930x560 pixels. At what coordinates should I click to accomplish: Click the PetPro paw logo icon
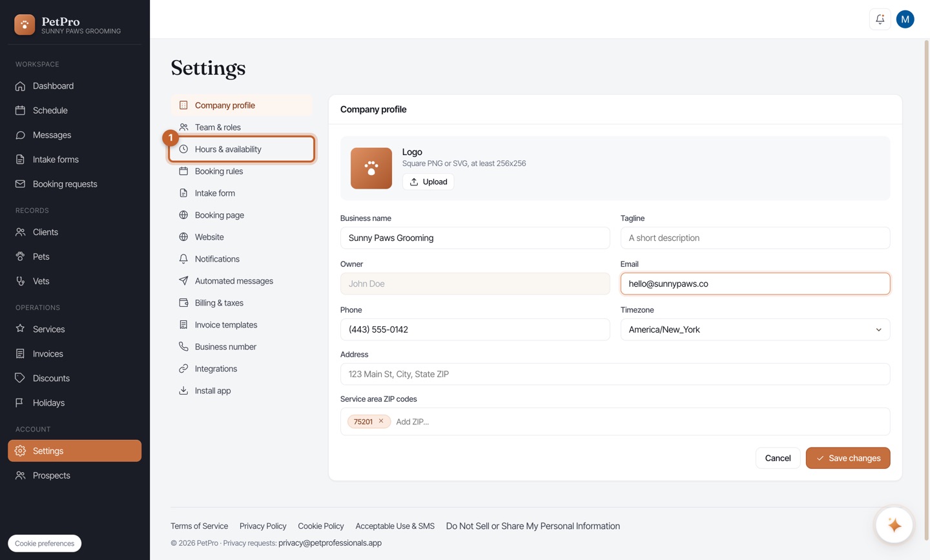(x=25, y=25)
